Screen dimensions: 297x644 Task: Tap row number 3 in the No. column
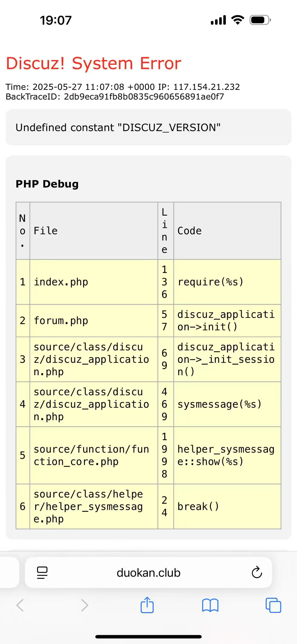coord(23,360)
